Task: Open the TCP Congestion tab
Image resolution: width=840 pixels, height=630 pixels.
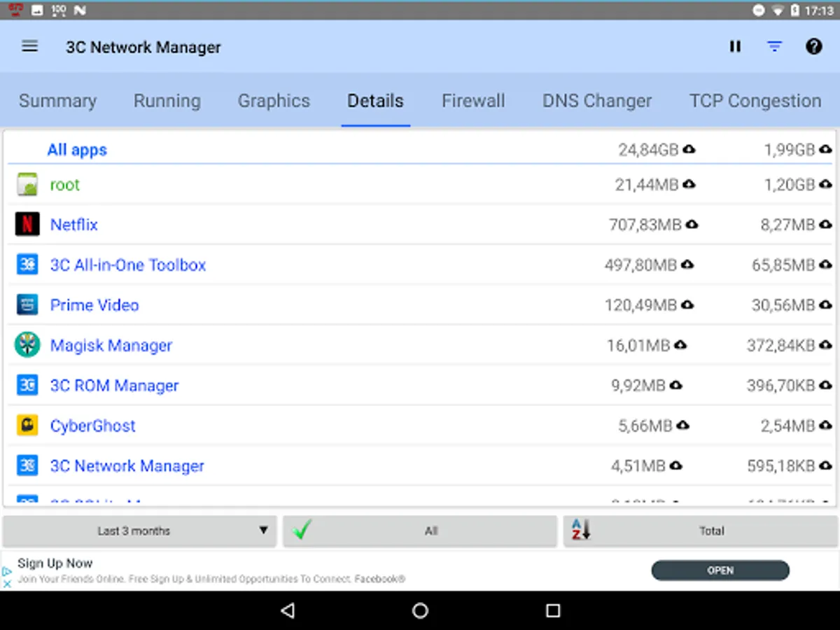Action: click(x=755, y=101)
